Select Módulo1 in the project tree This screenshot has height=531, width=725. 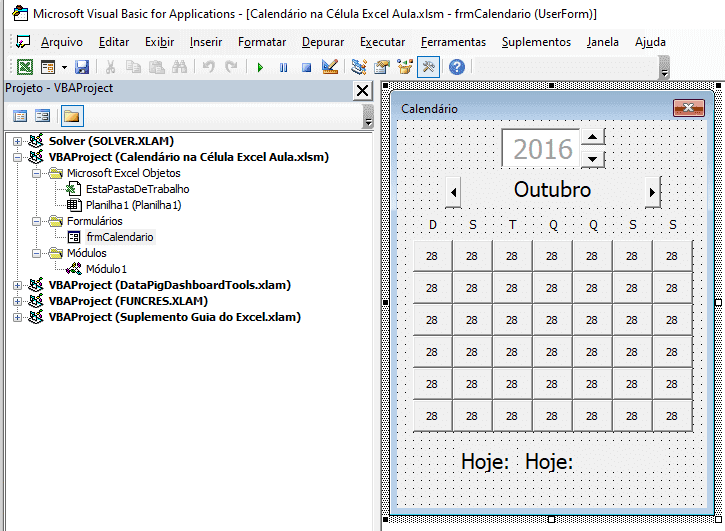(x=106, y=269)
